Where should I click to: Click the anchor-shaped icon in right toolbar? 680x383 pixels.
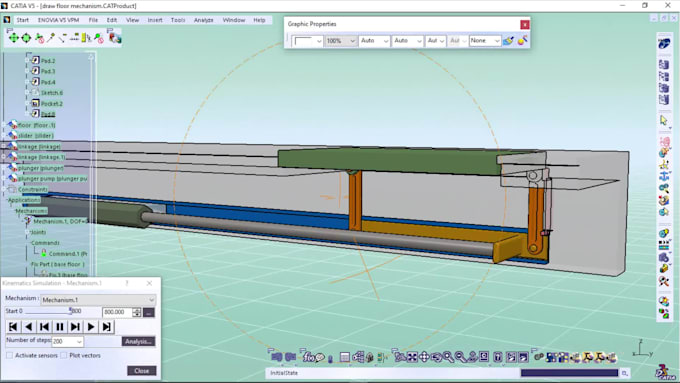[664, 177]
